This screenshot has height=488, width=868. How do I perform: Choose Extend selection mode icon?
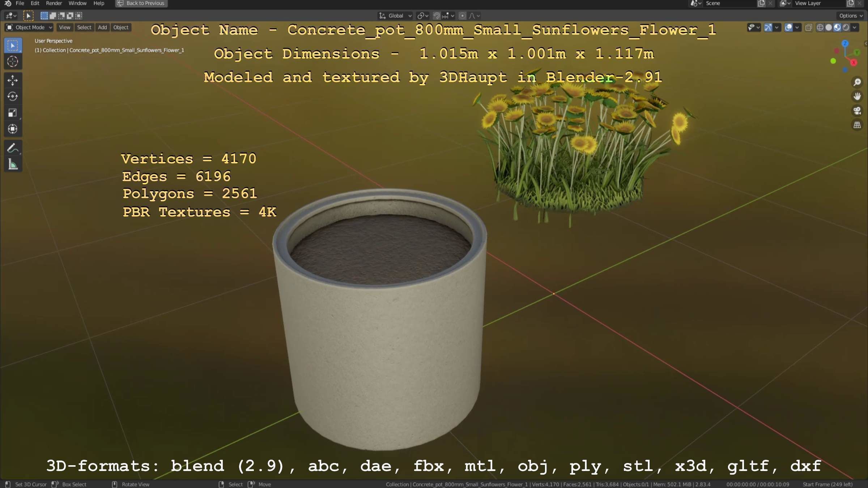pyautogui.click(x=53, y=16)
